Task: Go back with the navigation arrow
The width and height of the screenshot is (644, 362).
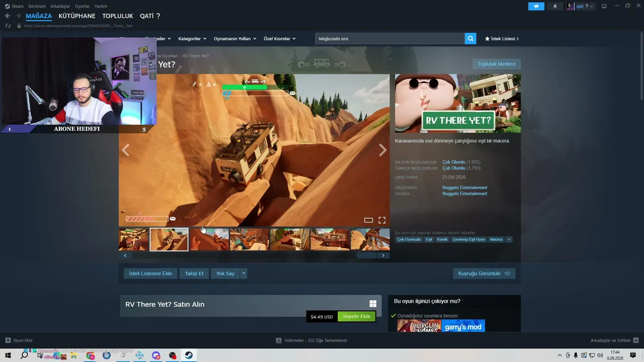Action: coord(8,16)
